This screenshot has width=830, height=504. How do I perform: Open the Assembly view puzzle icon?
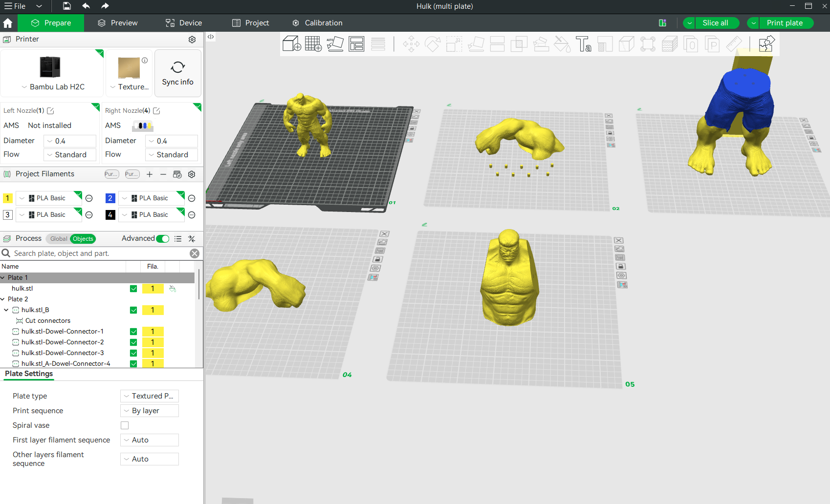coord(766,44)
